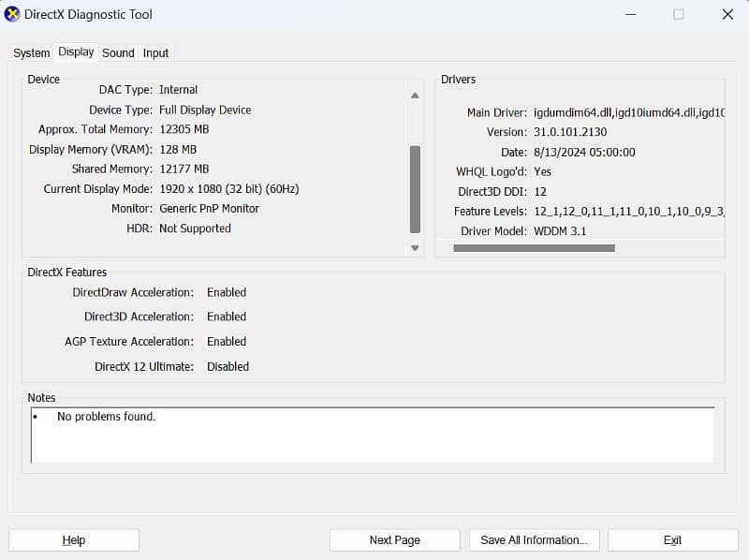Switch to the System tab
749x560 pixels.
tap(32, 53)
